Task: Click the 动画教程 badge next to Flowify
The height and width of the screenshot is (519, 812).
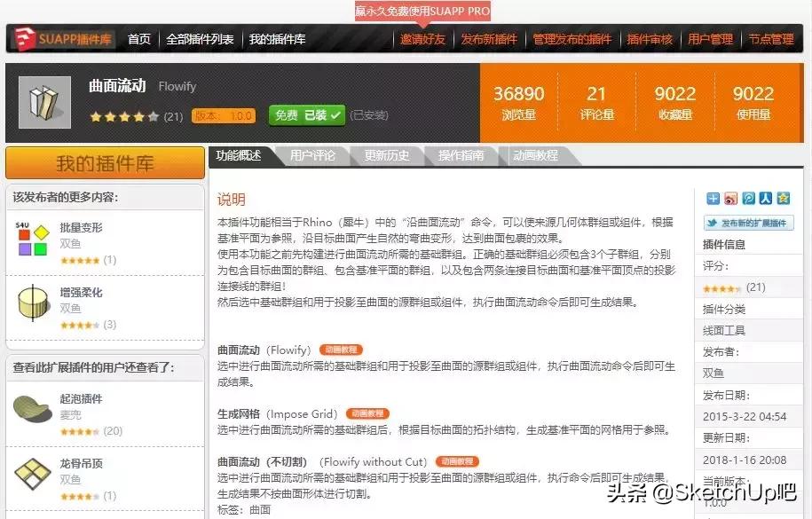Action: [x=341, y=350]
